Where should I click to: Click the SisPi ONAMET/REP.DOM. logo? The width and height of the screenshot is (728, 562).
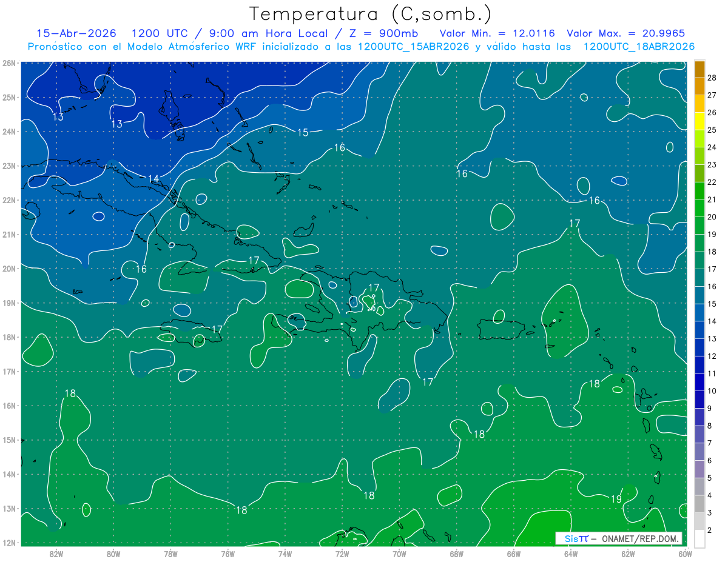click(619, 538)
